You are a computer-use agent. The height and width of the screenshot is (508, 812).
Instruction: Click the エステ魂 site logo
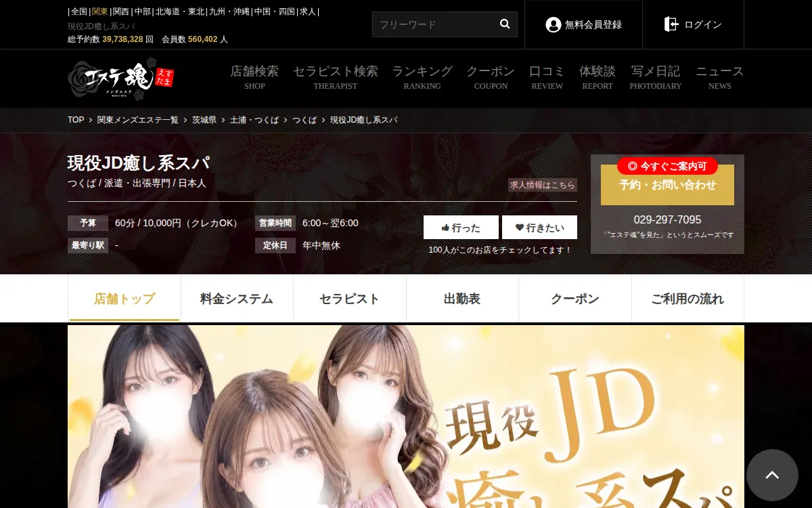coord(121,79)
